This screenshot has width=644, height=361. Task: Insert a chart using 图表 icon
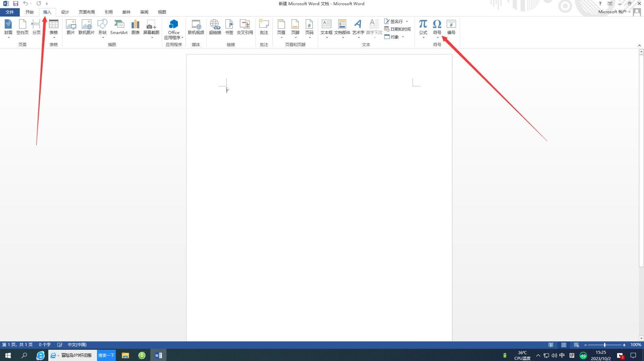[x=135, y=27]
